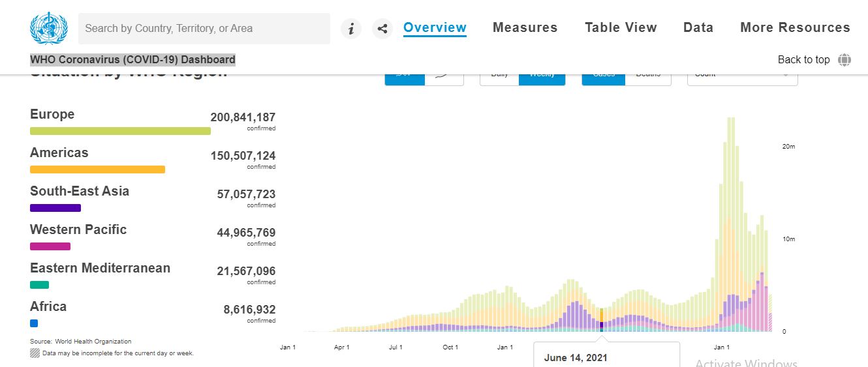
Task: Click the Americas orange region bar
Action: 97,169
